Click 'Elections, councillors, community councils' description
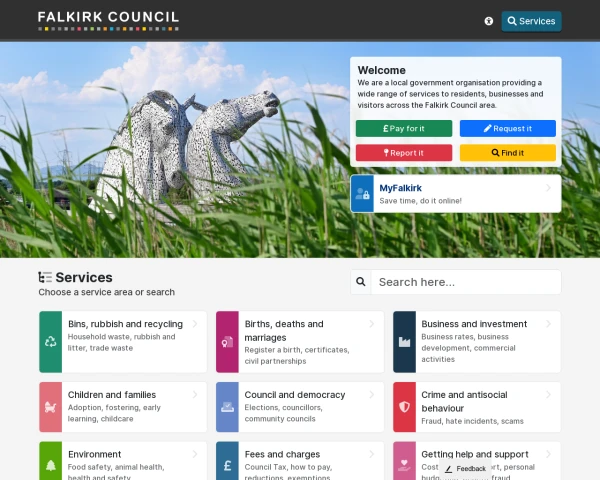 pyautogui.click(x=283, y=413)
